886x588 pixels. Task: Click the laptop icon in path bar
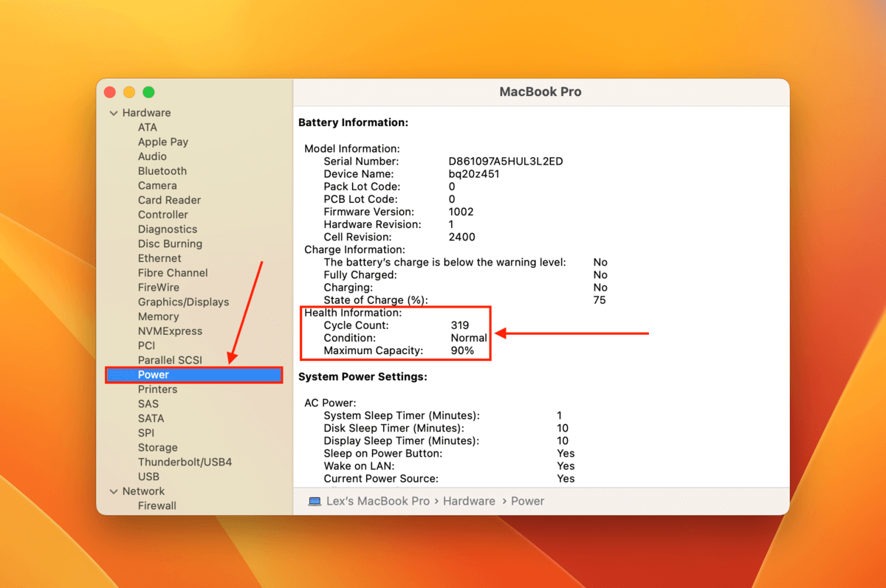coord(315,501)
